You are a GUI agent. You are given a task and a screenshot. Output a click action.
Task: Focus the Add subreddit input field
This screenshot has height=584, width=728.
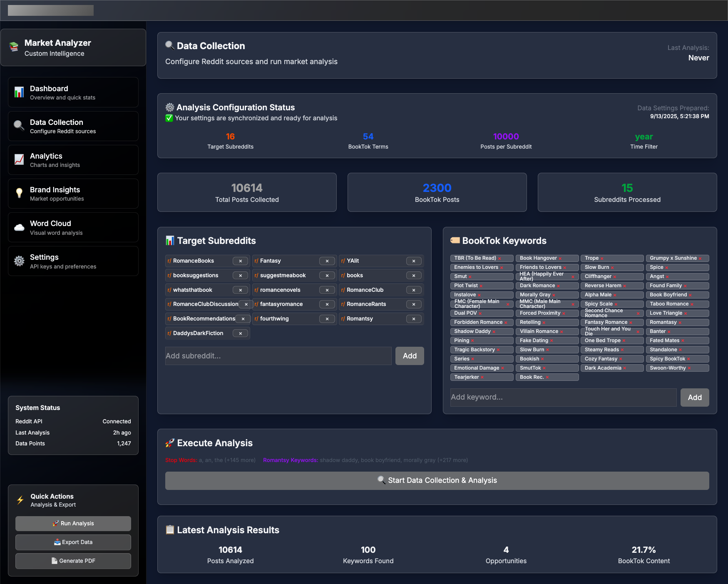click(278, 356)
